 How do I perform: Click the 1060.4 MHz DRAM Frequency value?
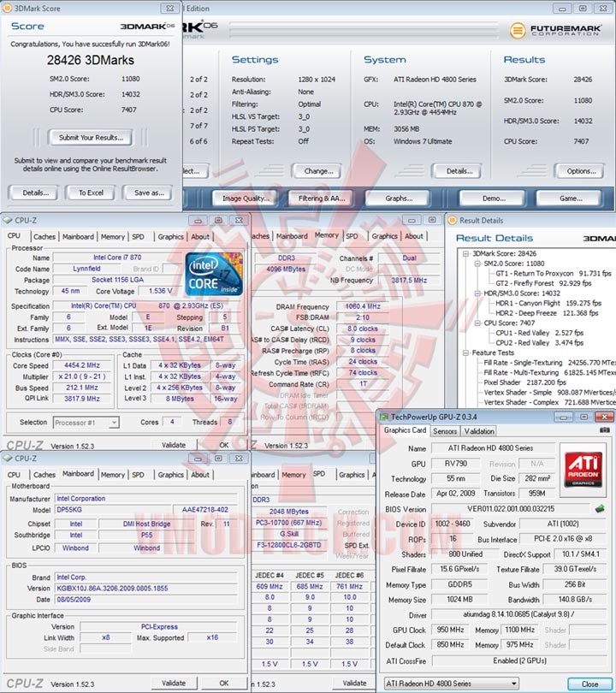363,306
